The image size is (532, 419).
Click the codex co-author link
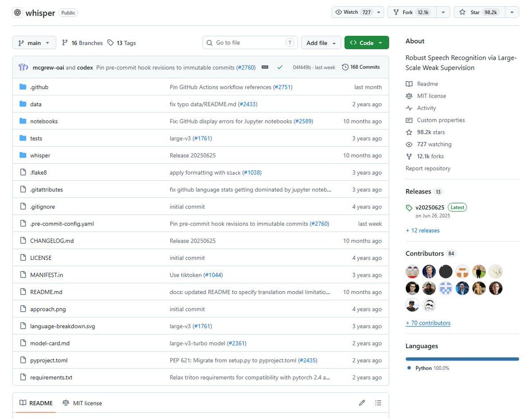[x=85, y=67]
